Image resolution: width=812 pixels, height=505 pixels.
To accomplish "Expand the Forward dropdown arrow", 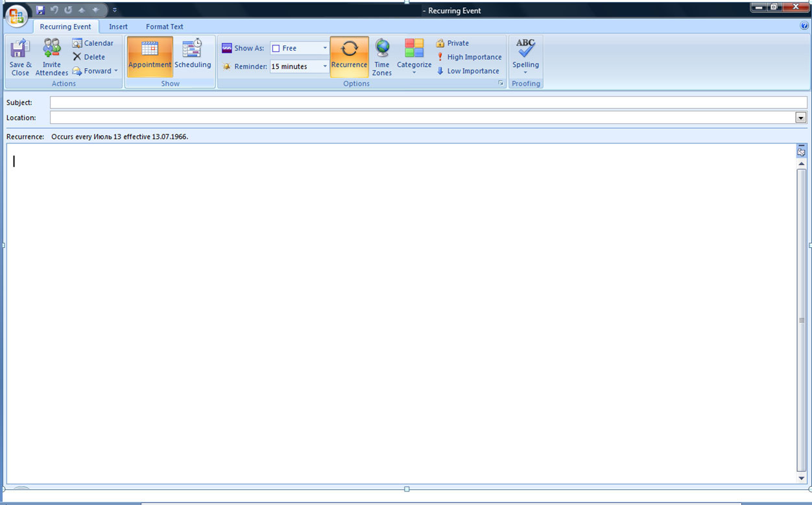I will pos(116,71).
